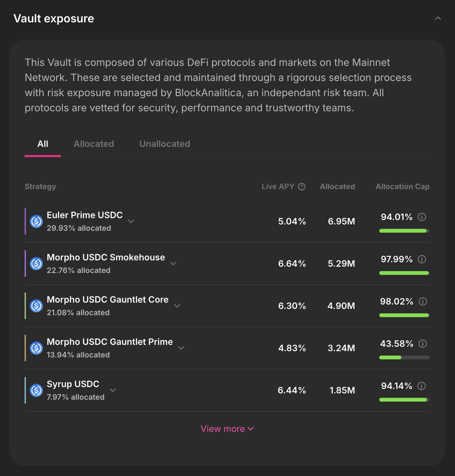The height and width of the screenshot is (476, 455).
Task: Expand Morpho USDC Gauntlet Prime details
Action: pos(181,348)
